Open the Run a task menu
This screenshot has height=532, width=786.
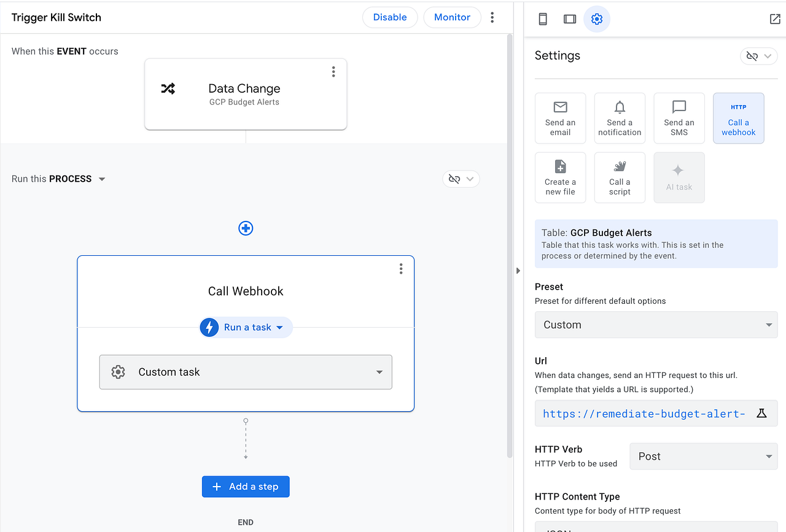tap(246, 328)
